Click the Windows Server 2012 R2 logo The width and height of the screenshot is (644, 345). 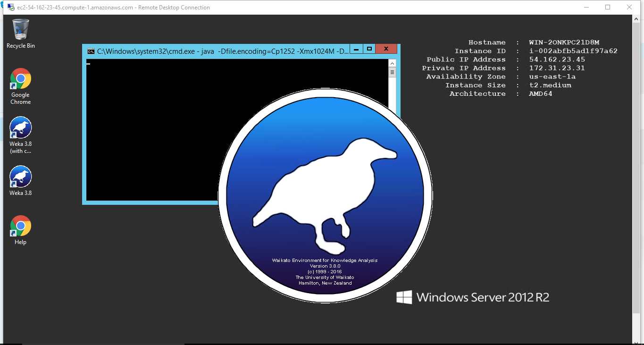[x=473, y=297]
